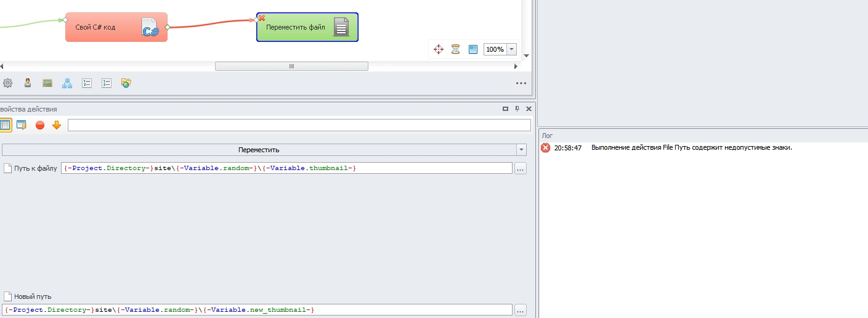Click the dropdown arrow next to Переместить
The image size is (868, 318).
pyautogui.click(x=522, y=150)
